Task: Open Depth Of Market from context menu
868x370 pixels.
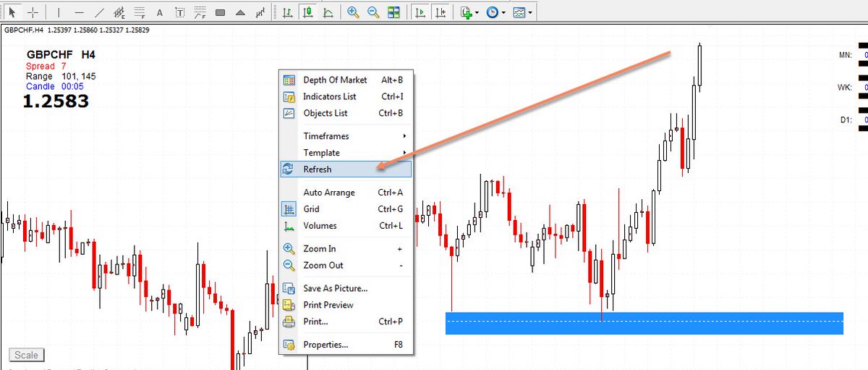Action: (x=346, y=80)
